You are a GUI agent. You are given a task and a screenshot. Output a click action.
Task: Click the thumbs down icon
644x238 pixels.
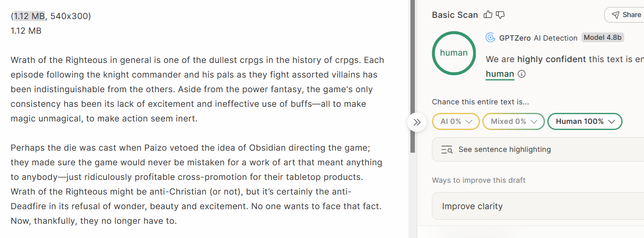(500, 15)
